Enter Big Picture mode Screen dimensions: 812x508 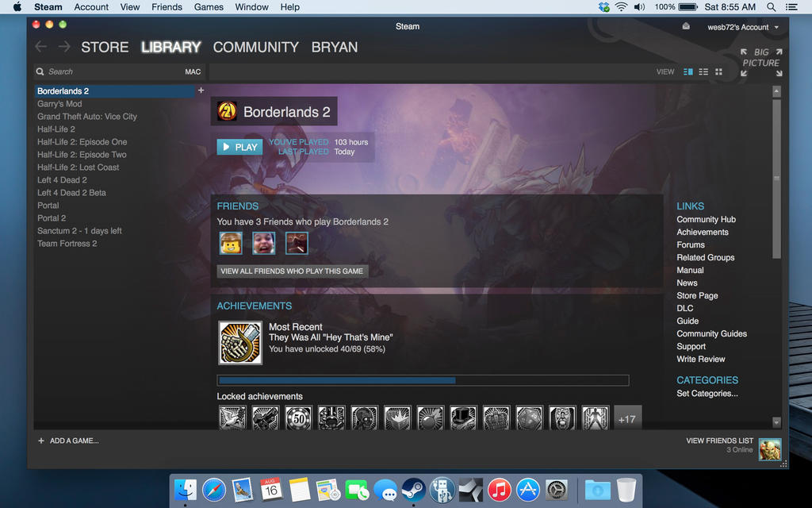point(760,62)
